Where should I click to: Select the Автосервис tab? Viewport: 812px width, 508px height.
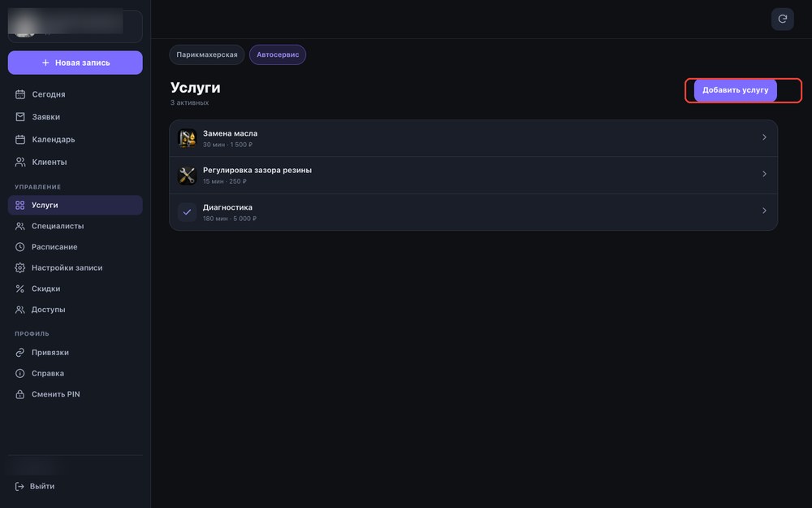click(278, 54)
